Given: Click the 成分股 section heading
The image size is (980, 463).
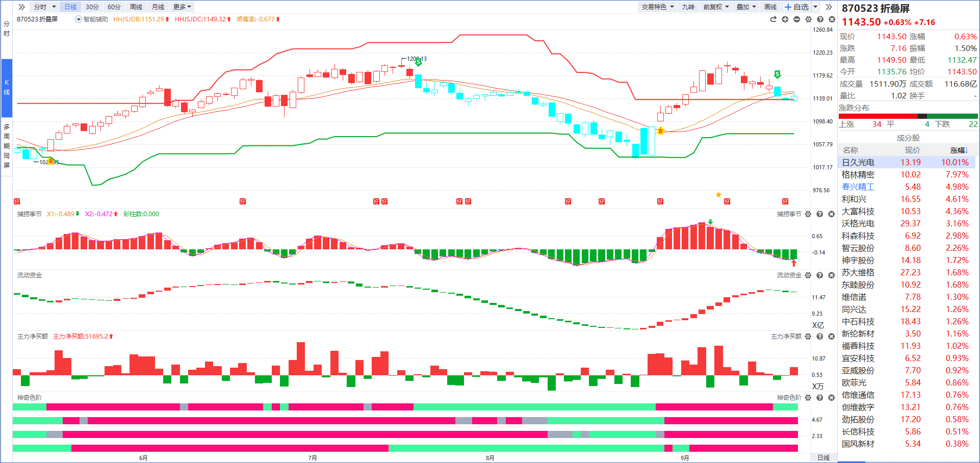Looking at the screenshot, I should (908, 138).
